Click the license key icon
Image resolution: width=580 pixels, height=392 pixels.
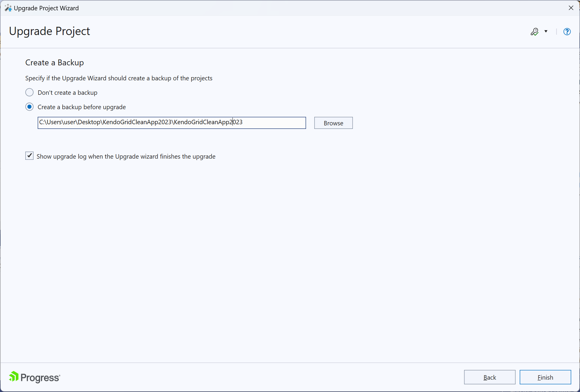tap(534, 31)
